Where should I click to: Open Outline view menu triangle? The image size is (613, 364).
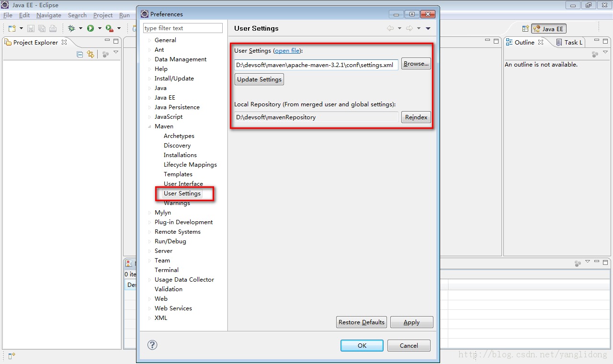(x=605, y=52)
